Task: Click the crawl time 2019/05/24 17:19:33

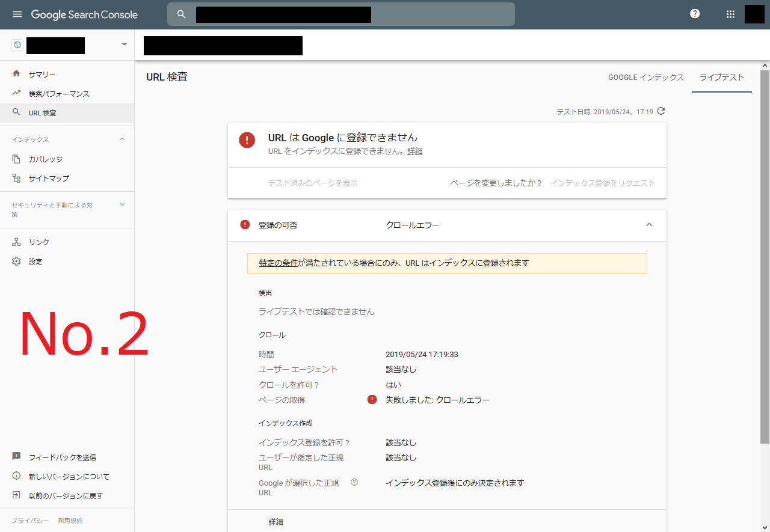Action: pyautogui.click(x=422, y=354)
